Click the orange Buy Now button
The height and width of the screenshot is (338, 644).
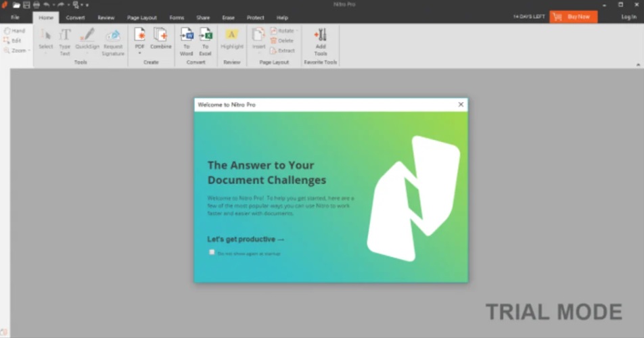[x=573, y=17]
